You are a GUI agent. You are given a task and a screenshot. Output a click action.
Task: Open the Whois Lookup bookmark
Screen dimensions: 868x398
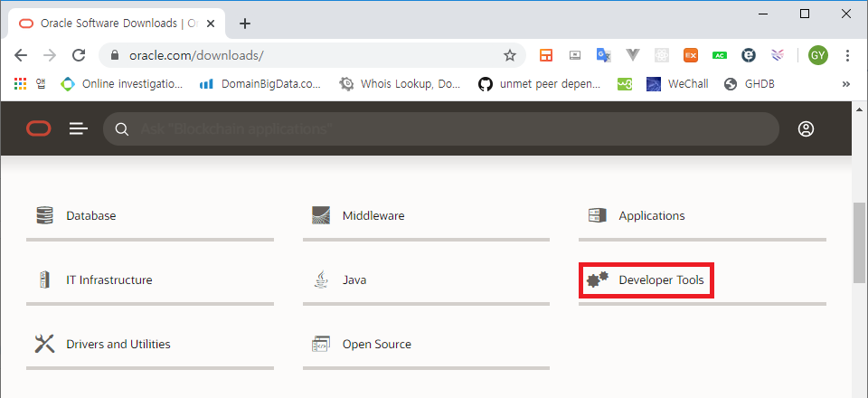click(x=399, y=83)
